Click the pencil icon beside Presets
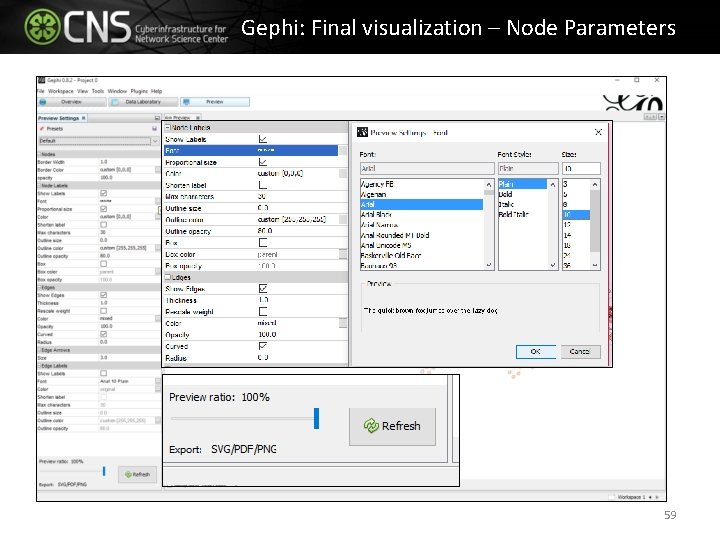The height and width of the screenshot is (540, 720). 42,129
